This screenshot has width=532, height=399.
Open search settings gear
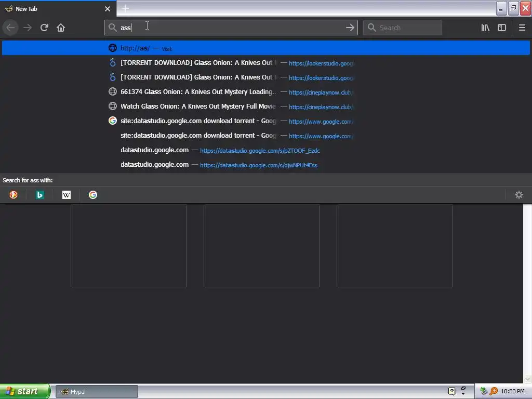click(x=519, y=195)
